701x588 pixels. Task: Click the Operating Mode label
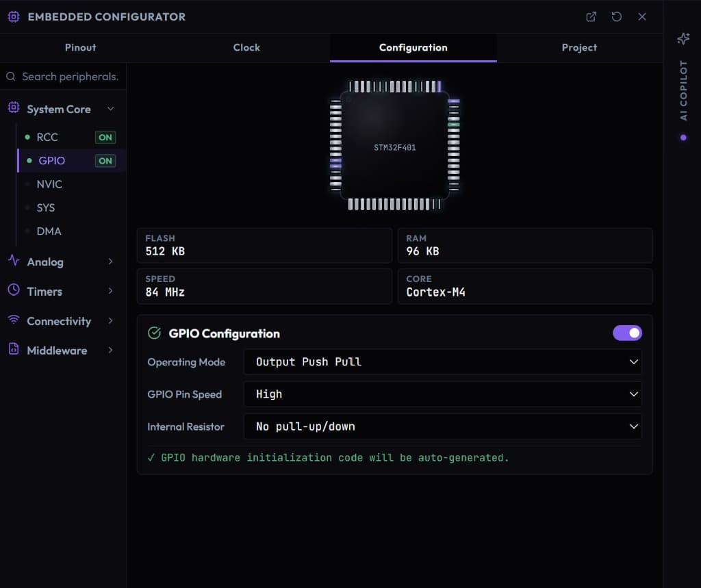(x=186, y=362)
